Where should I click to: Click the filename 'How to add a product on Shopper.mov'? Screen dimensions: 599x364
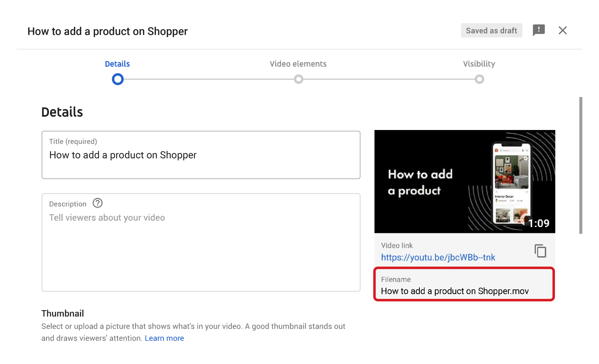point(455,291)
